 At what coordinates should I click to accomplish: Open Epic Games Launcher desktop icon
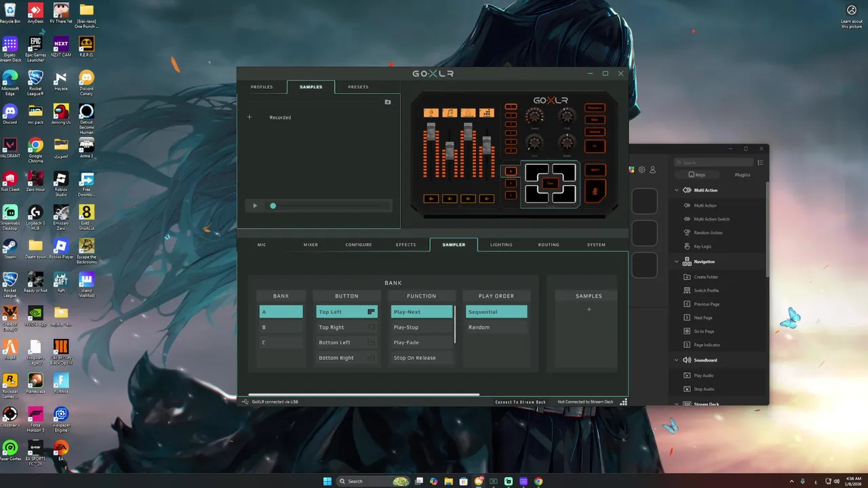click(35, 47)
